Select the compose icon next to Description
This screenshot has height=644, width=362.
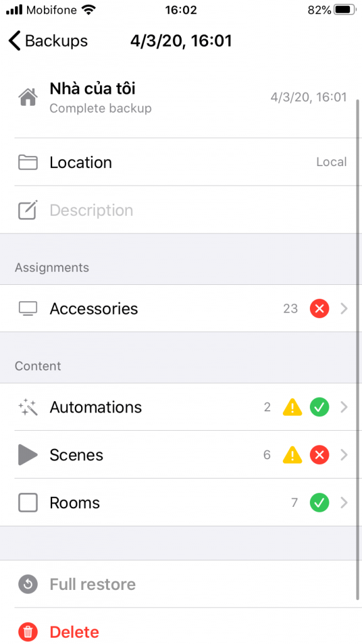(x=28, y=210)
